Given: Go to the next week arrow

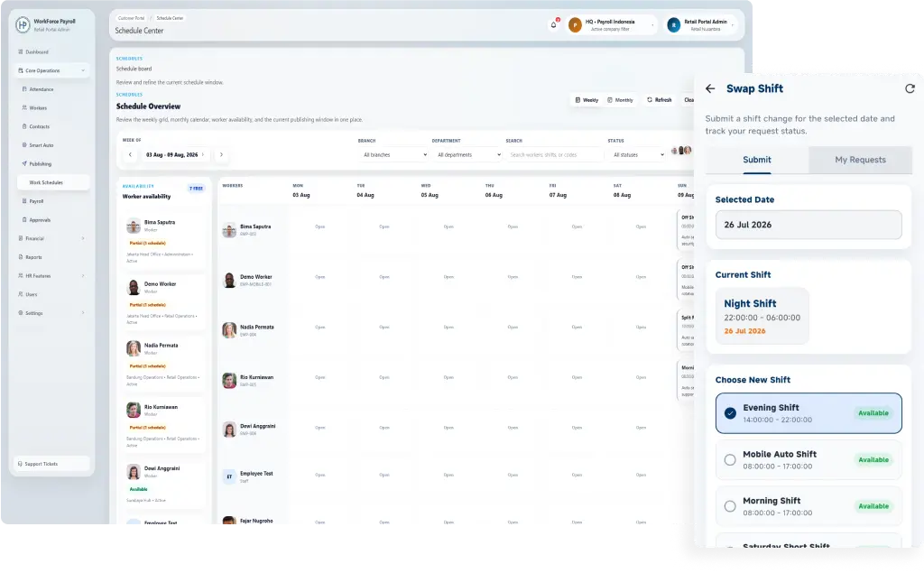Looking at the screenshot, I should [x=222, y=155].
